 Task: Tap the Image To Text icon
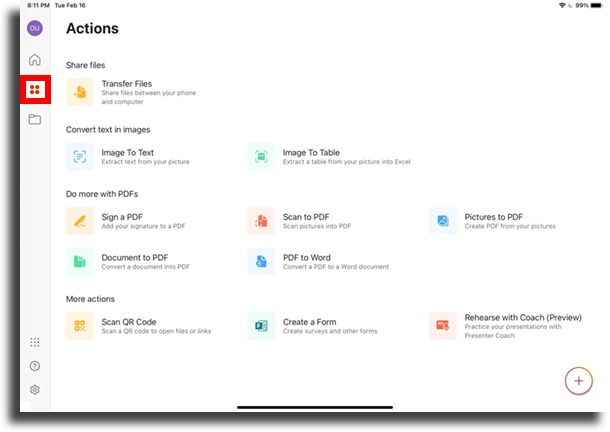80,156
